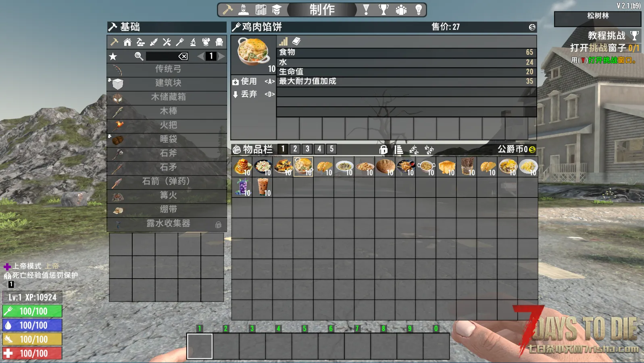Choose the 建筑块 recipe row
Screen dimensions: 644x363
167,83
